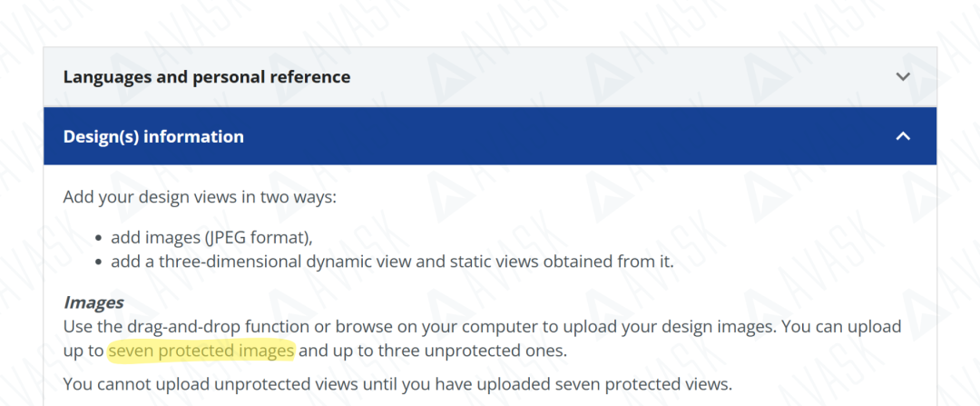Image resolution: width=980 pixels, height=406 pixels.
Task: Collapse the Design(s) information chevron
Action: click(902, 136)
